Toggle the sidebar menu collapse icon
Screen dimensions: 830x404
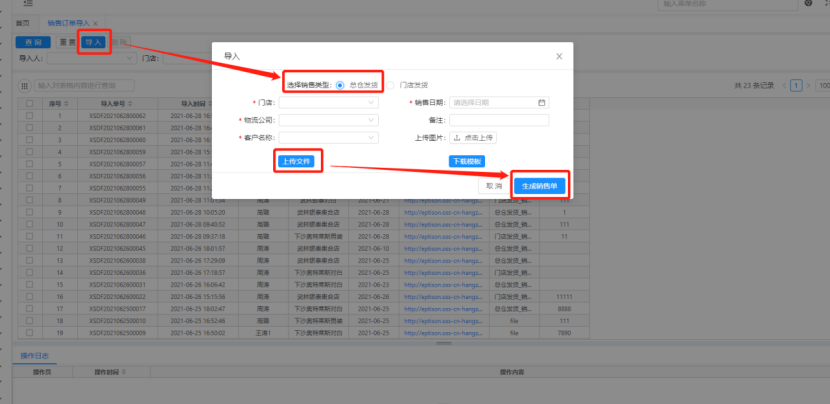[27, 4]
